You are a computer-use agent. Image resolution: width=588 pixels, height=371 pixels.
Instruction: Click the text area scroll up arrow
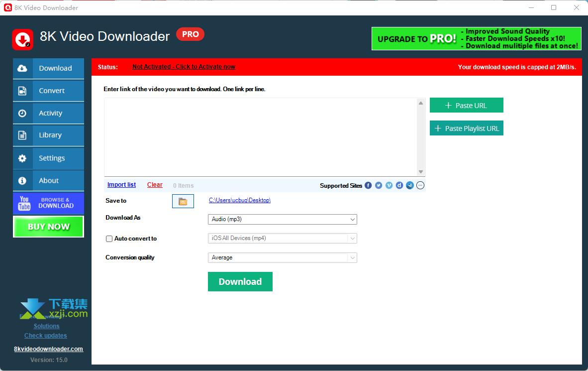point(421,103)
